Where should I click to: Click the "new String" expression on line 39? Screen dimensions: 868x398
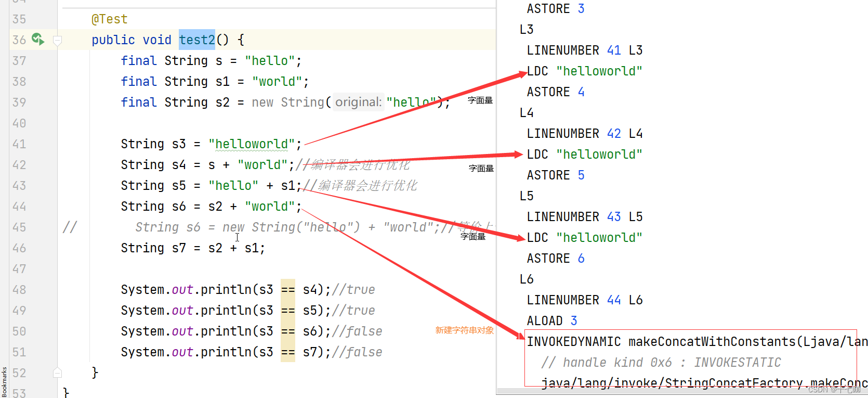click(288, 102)
